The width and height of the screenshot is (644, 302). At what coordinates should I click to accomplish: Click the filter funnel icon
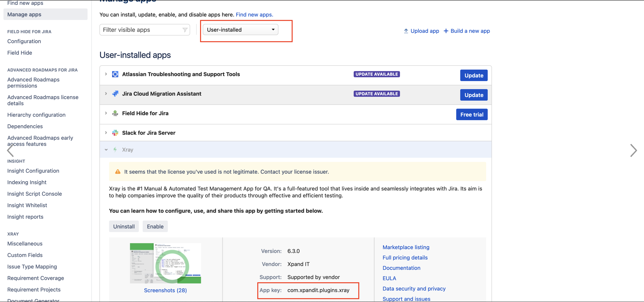[185, 30]
